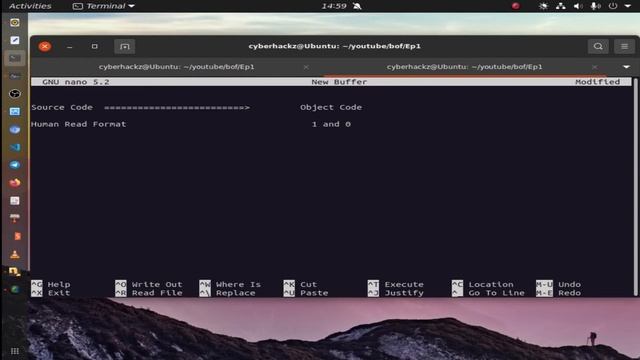This screenshot has height=360, width=640.
Task: Click the terminal window title bar text
Action: tap(334, 46)
